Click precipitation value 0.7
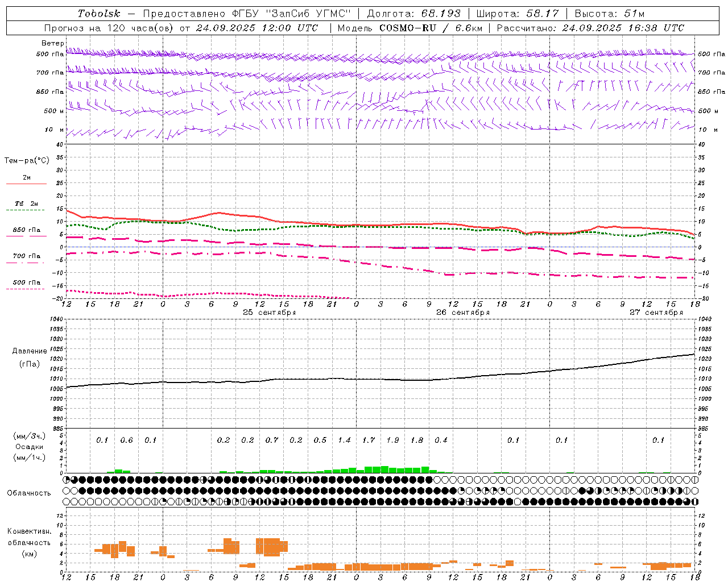728x582 pixels. [x=271, y=440]
